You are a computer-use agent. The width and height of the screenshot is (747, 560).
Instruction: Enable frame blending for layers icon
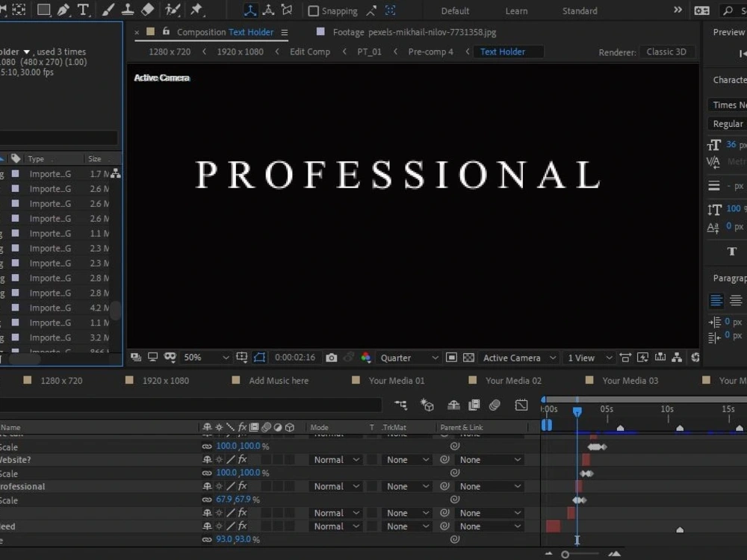pos(474,405)
